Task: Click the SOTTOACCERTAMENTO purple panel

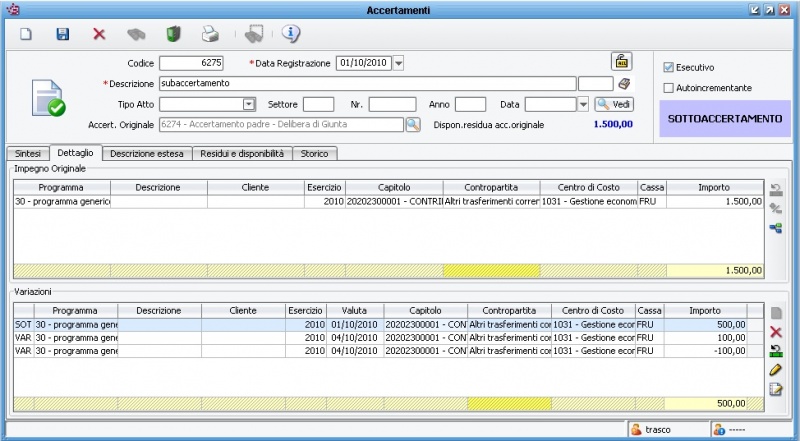Action: (724, 118)
